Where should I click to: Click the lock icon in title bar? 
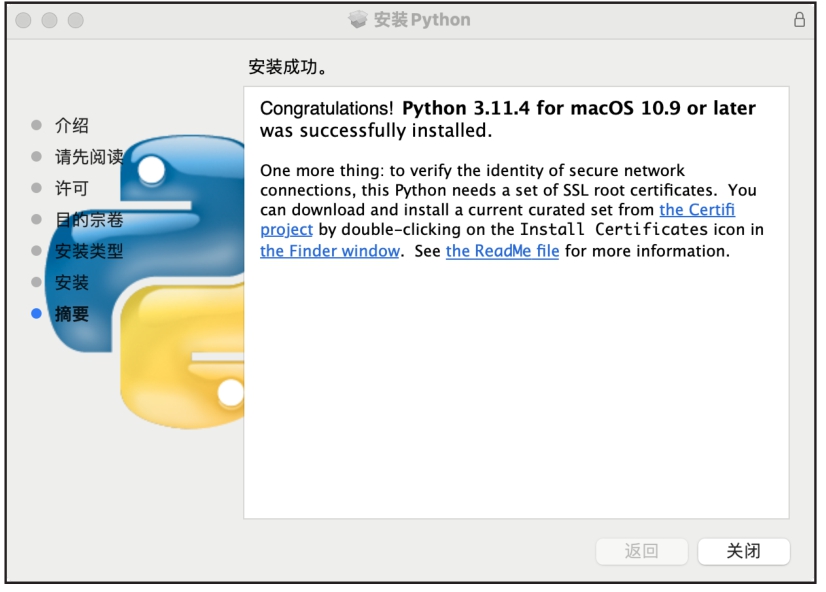[x=798, y=20]
